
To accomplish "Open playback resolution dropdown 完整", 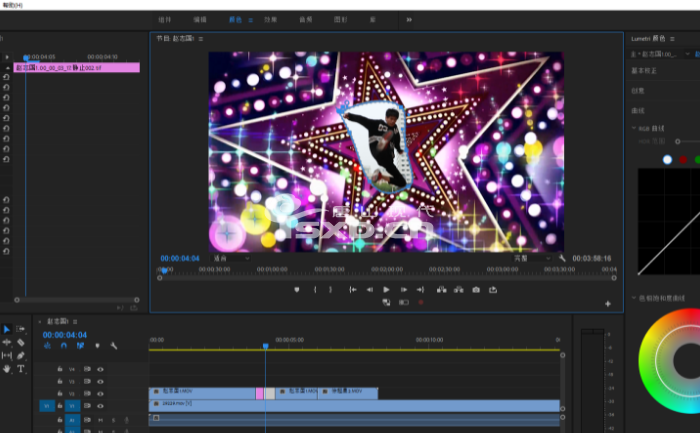I will (x=532, y=258).
